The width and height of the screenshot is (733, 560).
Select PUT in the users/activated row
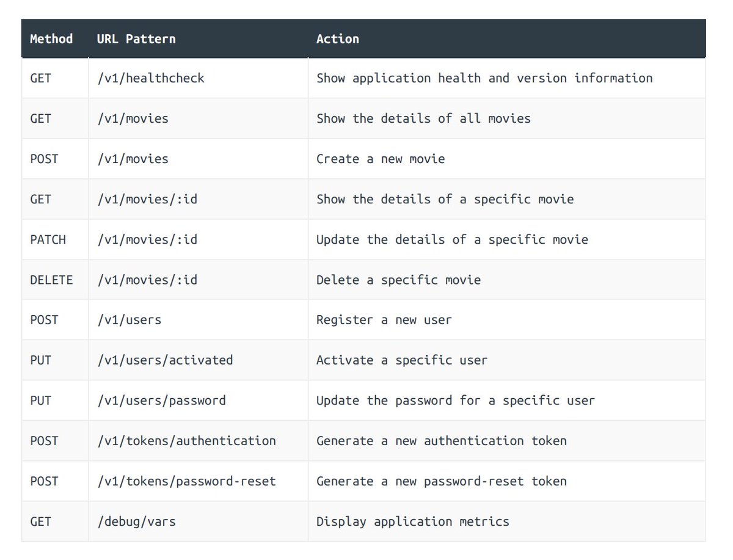(x=40, y=360)
